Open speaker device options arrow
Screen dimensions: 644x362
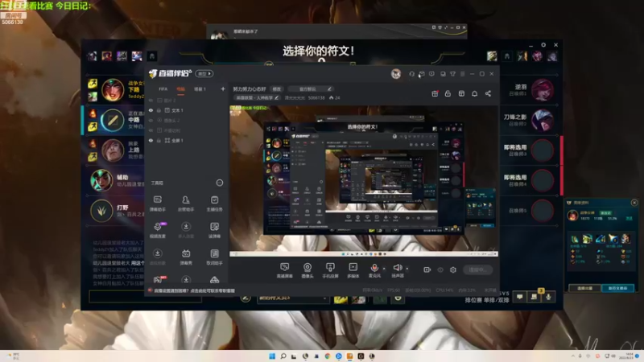pyautogui.click(x=407, y=269)
